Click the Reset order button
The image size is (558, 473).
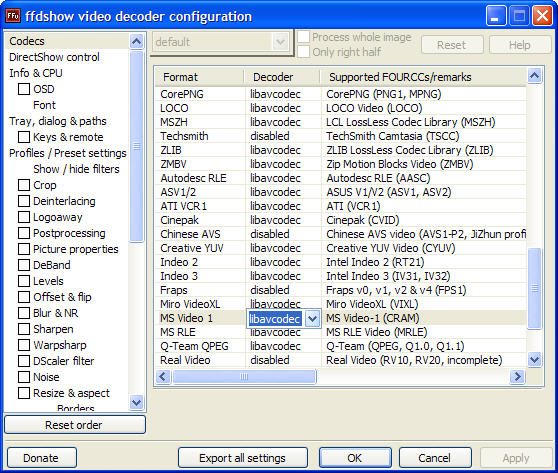pyautogui.click(x=75, y=425)
